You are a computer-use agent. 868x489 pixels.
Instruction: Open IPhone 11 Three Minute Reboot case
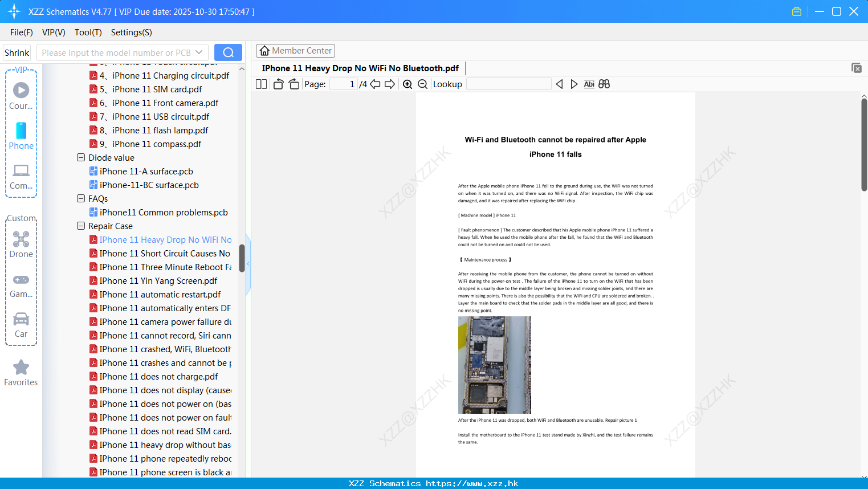pyautogui.click(x=160, y=267)
